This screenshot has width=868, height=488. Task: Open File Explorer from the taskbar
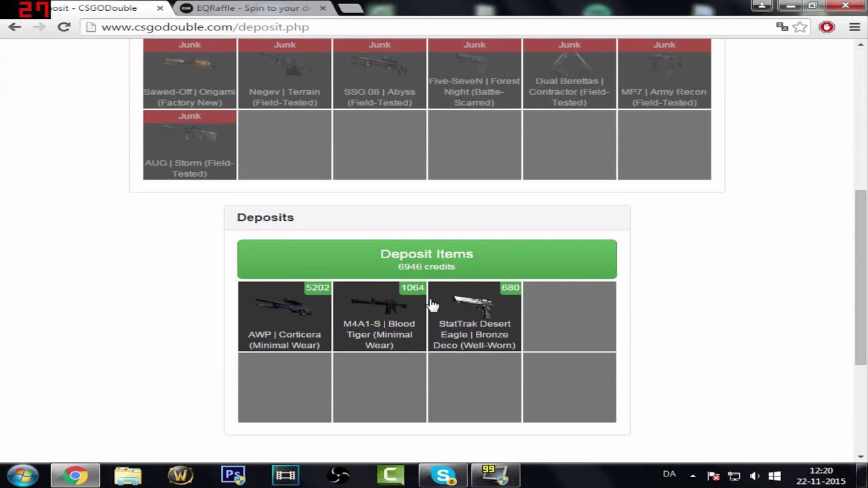[127, 476]
